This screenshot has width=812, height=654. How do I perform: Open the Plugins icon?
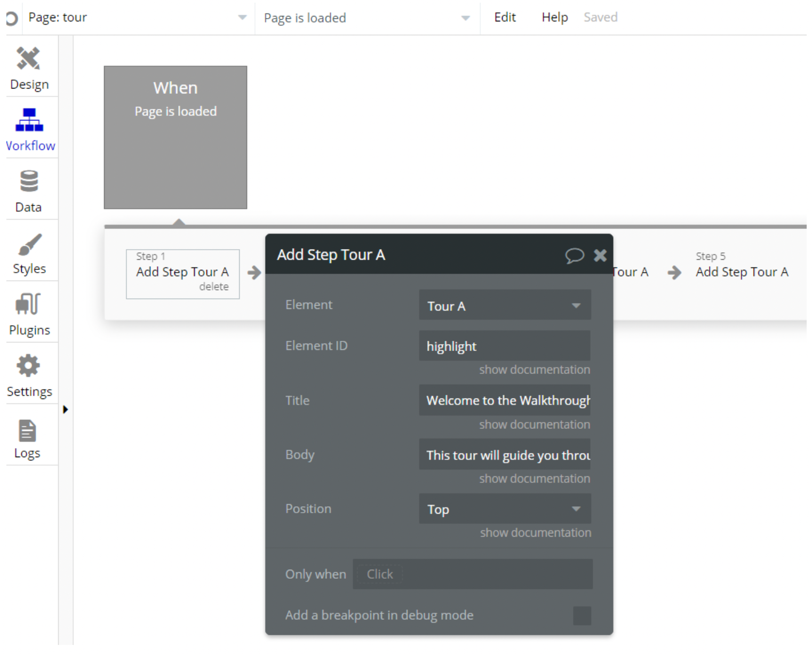click(28, 304)
